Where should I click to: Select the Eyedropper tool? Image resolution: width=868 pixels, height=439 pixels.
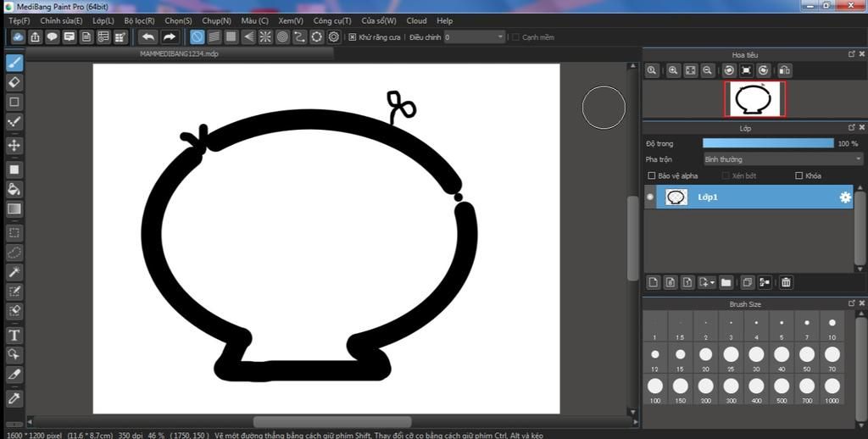pos(14,398)
